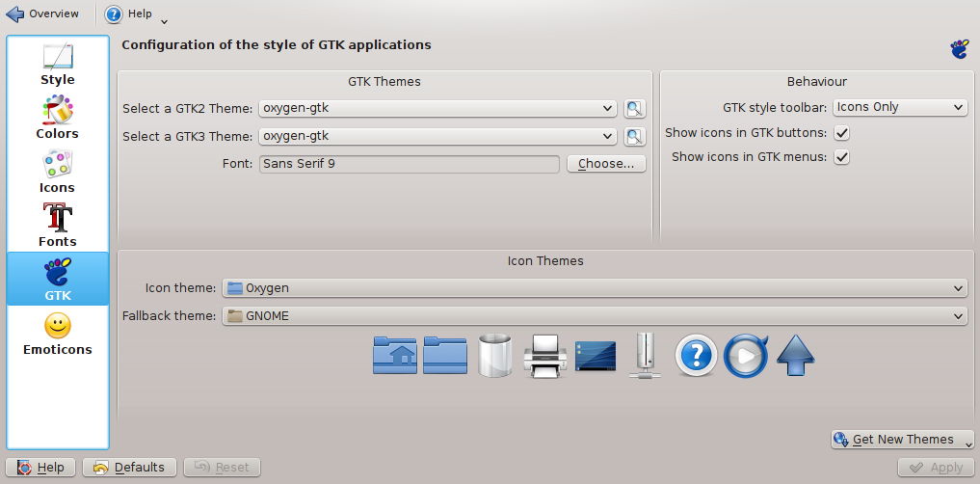
Task: Toggle Show icons in GTK buttons
Action: tap(841, 133)
